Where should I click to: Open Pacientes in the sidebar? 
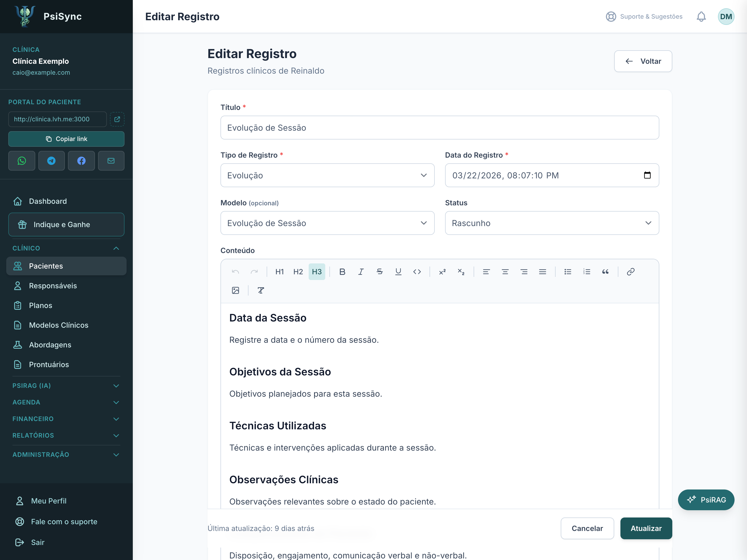click(66, 266)
